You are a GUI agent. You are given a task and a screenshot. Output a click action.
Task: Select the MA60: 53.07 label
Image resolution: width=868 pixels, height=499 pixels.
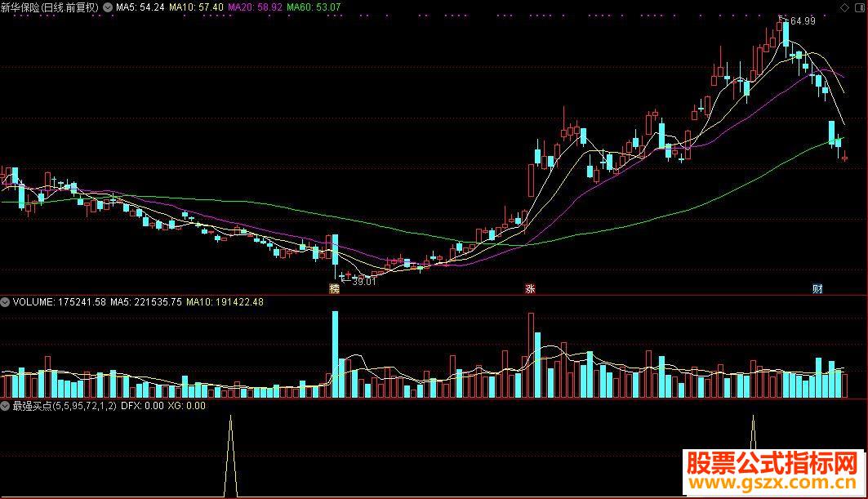coord(314,7)
